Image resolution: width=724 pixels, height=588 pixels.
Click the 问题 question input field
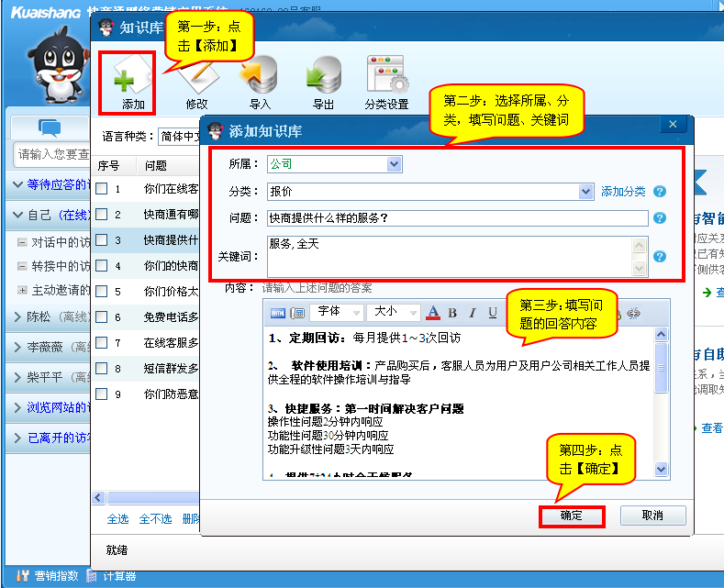[457, 218]
